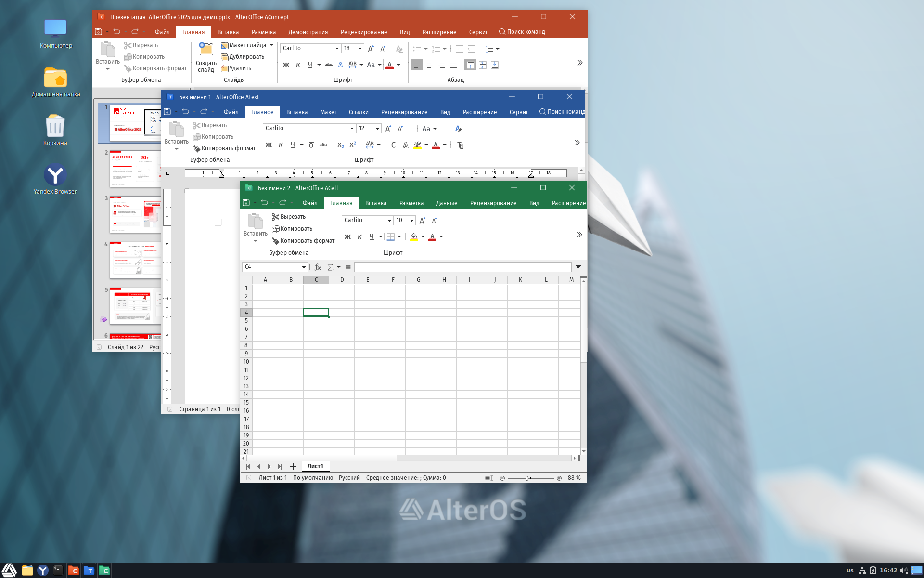The image size is (924, 578).
Task: Toggle bold in AConcept ribbon
Action: pos(286,65)
